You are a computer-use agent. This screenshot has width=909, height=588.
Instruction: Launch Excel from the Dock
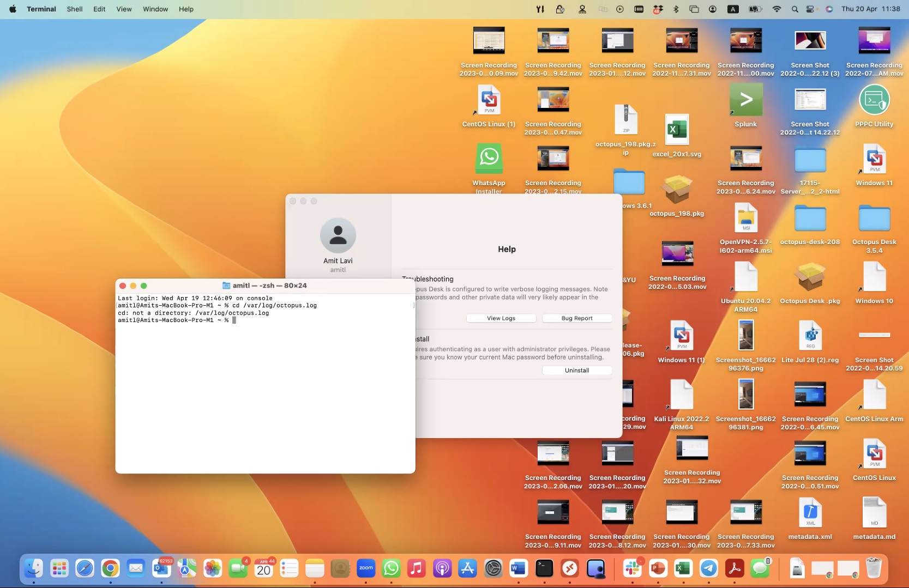pyautogui.click(x=683, y=569)
